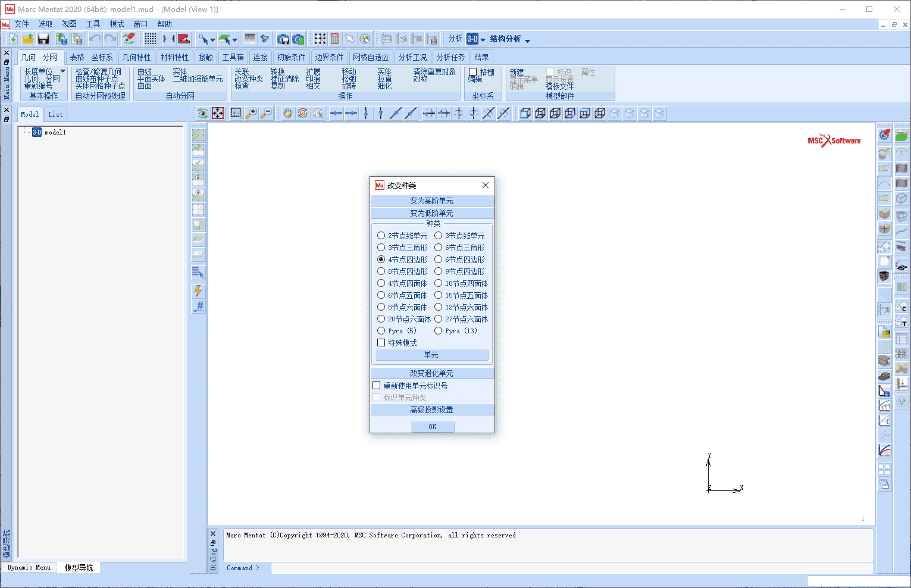
Task: Click the lightning bolt icon in left strip
Action: coord(198,290)
